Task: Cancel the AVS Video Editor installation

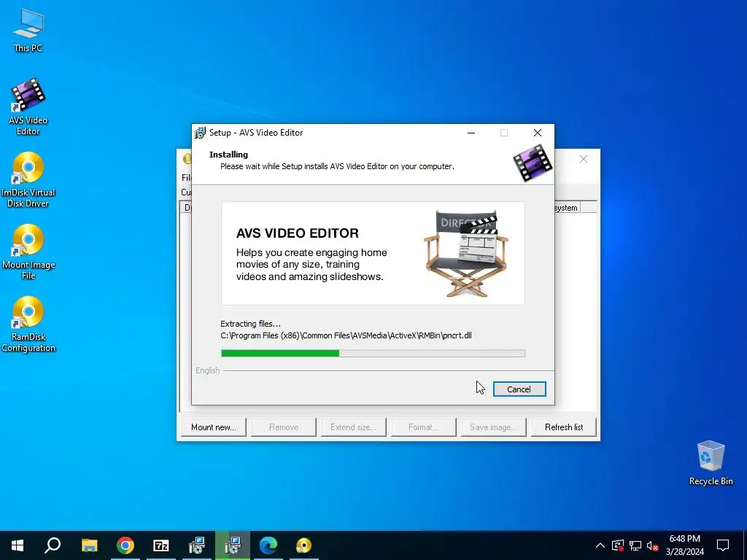Action: click(519, 389)
